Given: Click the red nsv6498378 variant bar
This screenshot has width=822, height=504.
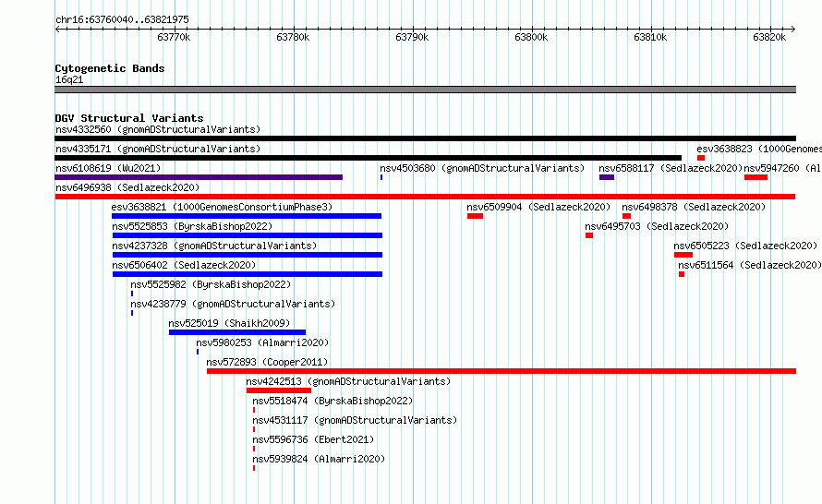Looking at the screenshot, I should (626, 216).
